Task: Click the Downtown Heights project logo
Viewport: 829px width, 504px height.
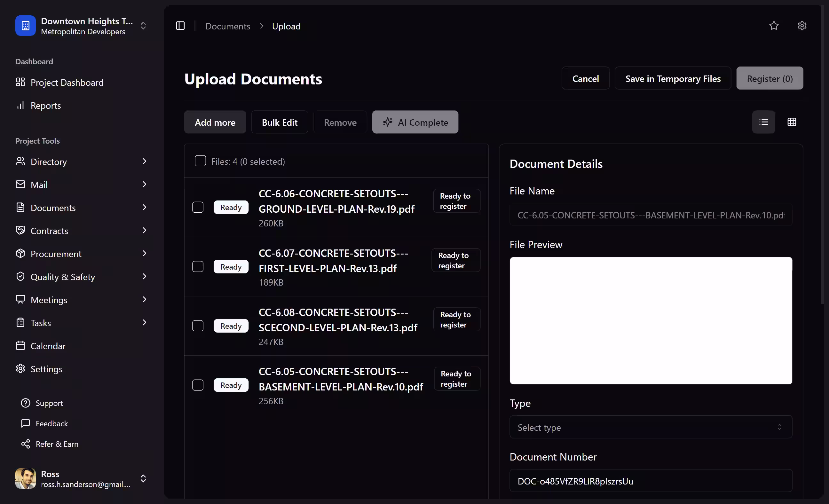Action: point(26,26)
